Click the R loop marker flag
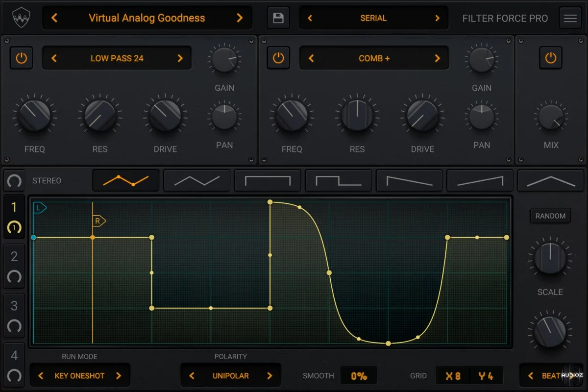 [99, 221]
